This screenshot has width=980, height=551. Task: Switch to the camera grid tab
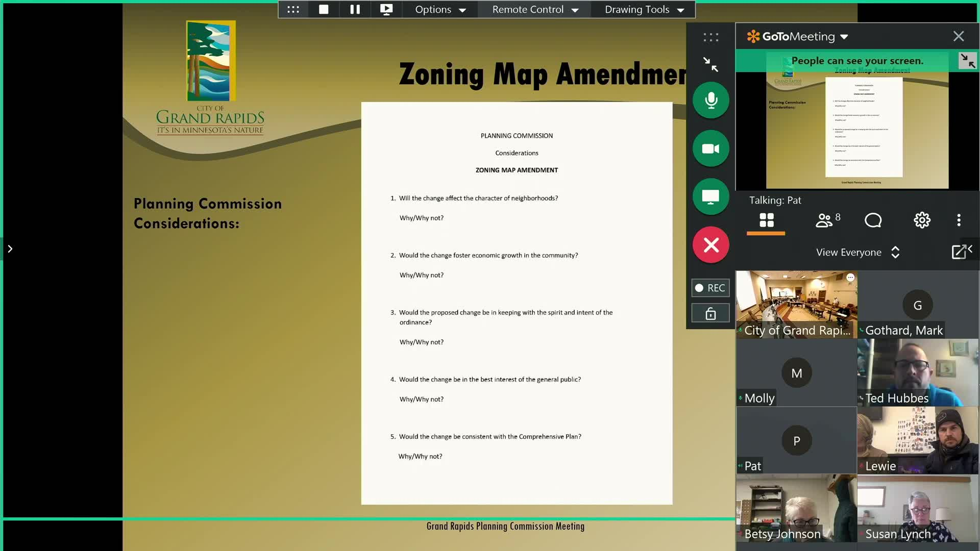pyautogui.click(x=766, y=220)
